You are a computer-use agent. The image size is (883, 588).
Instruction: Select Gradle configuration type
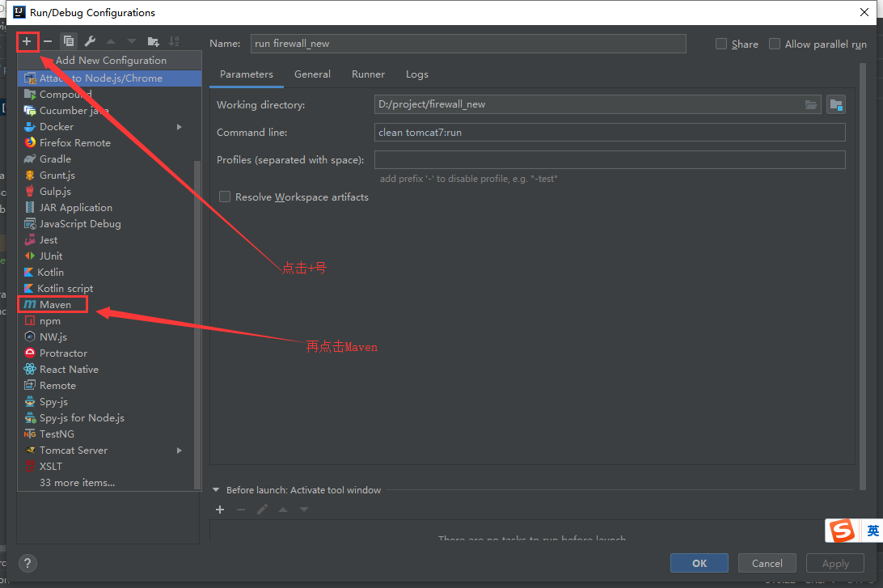tap(109, 159)
